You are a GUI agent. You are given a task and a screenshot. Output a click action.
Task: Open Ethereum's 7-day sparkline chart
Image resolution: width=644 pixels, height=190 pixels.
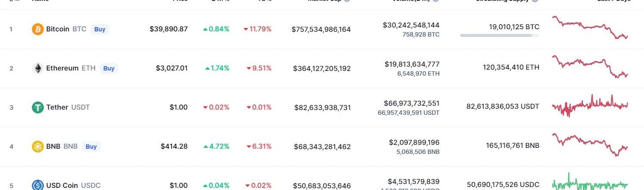590,66
